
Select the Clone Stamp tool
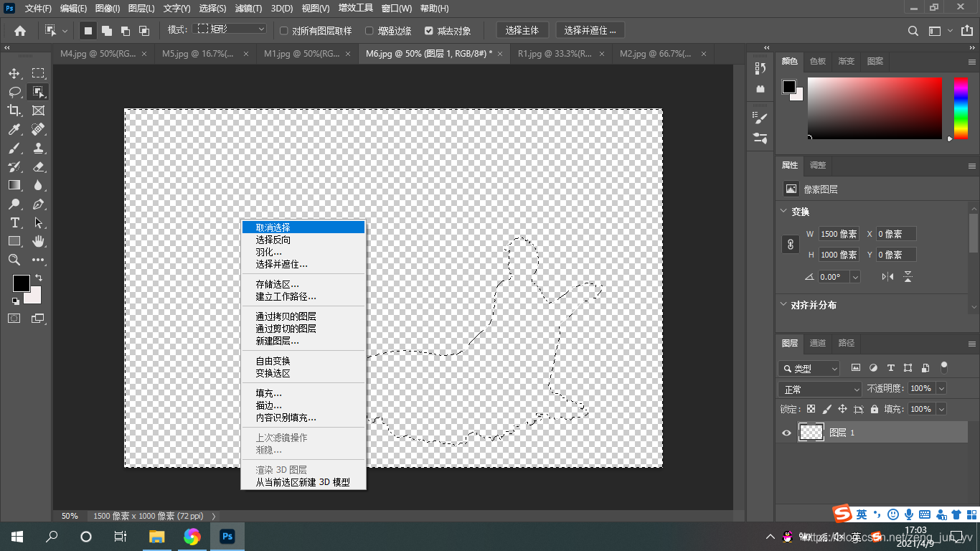(38, 148)
